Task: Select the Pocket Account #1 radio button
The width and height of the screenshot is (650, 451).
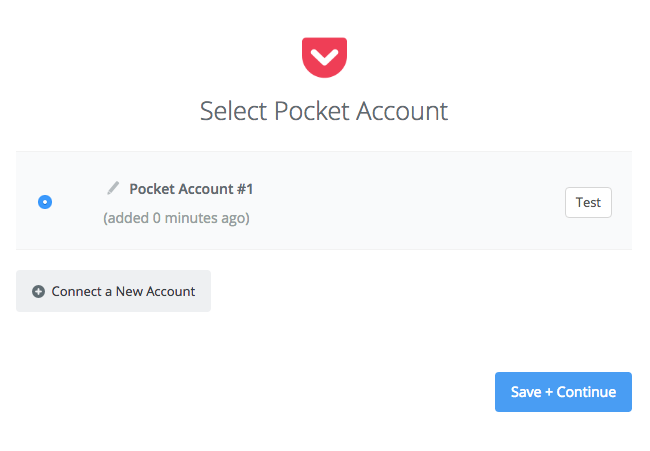Action: pos(45,202)
